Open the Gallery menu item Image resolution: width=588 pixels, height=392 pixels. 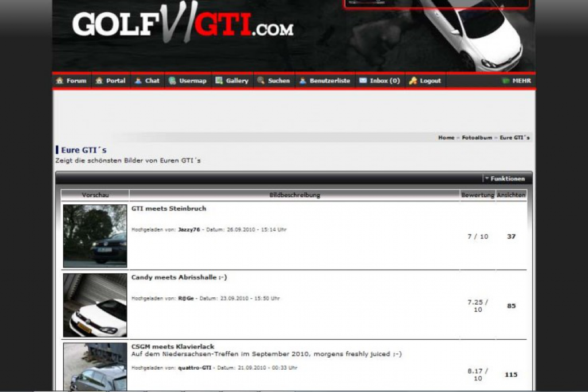coord(237,81)
